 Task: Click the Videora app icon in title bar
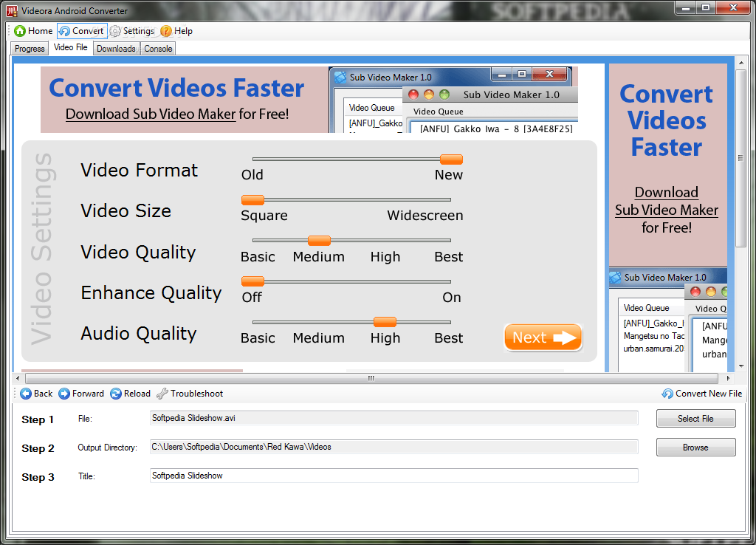(x=12, y=10)
